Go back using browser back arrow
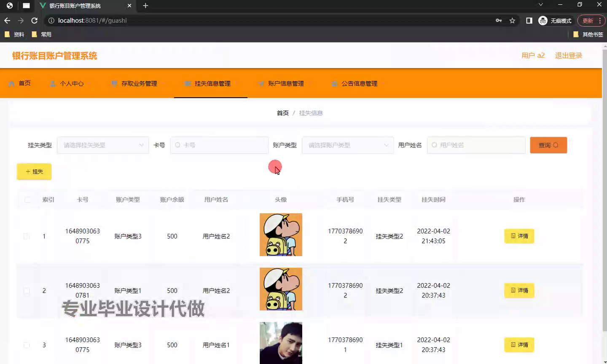 [7, 21]
